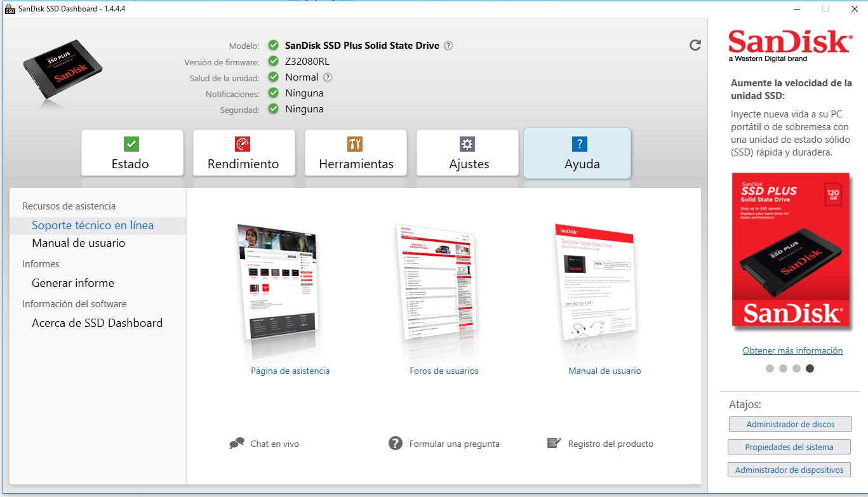Open Propiedades del sistema shortcut
The image size is (868, 497).
(789, 447)
